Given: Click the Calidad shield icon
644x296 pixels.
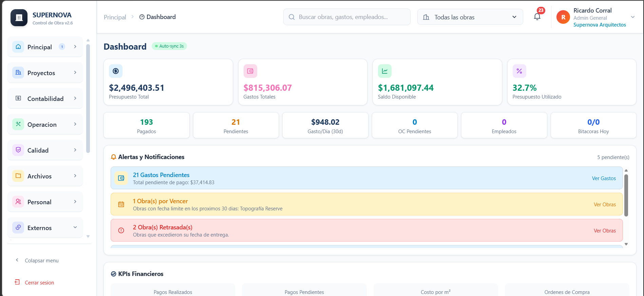Looking at the screenshot, I should click(x=18, y=150).
